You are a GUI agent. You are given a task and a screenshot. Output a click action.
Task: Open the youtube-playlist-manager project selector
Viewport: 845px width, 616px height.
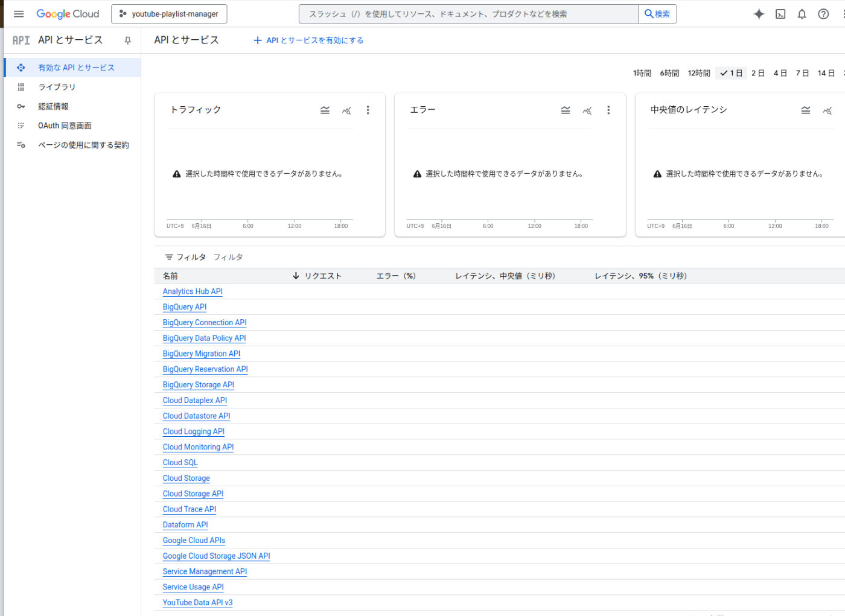169,14
